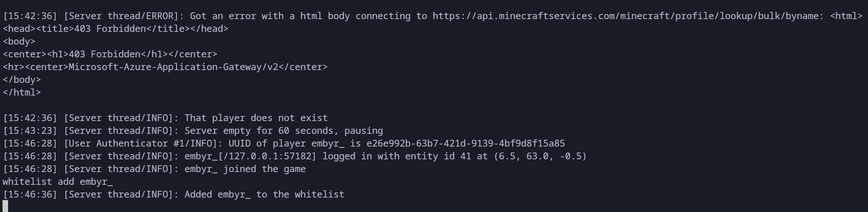Click "Added embyr_ to the whitelist" message
The height and width of the screenshot is (212, 868).
coord(264,195)
